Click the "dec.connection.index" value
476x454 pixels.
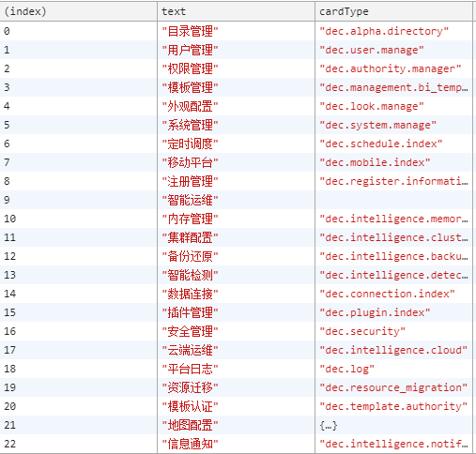click(387, 294)
